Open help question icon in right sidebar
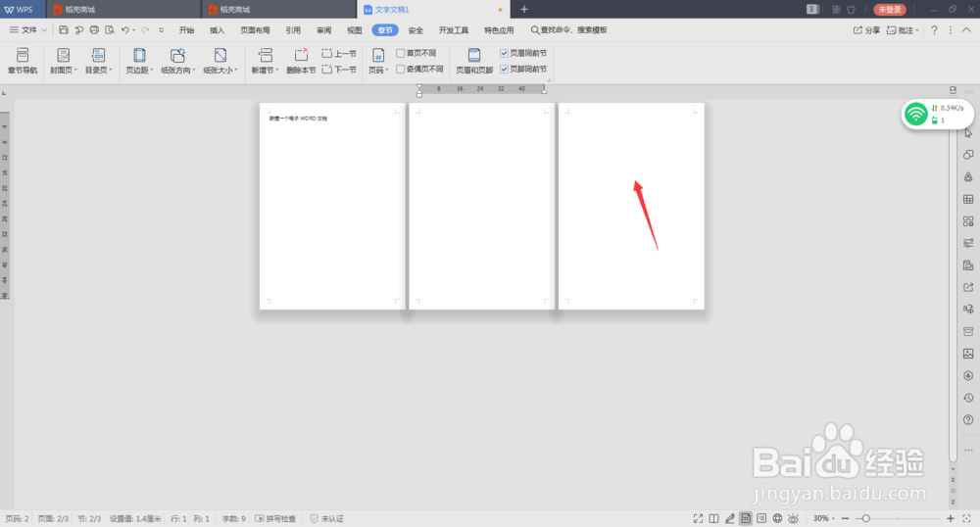 coord(968,419)
